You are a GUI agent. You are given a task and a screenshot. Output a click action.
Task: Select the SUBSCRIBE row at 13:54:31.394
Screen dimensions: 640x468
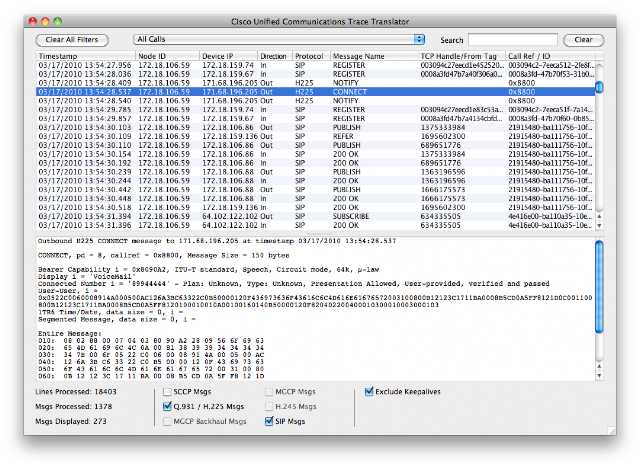click(x=316, y=216)
